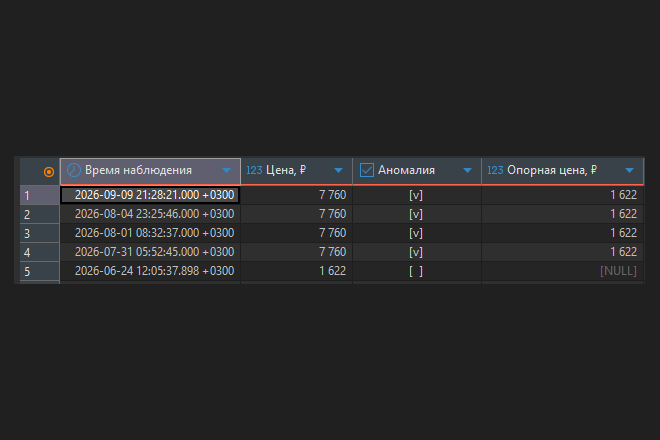Open the Аномалия column filter dropdown
This screenshot has width=660, height=440.
tap(467, 171)
